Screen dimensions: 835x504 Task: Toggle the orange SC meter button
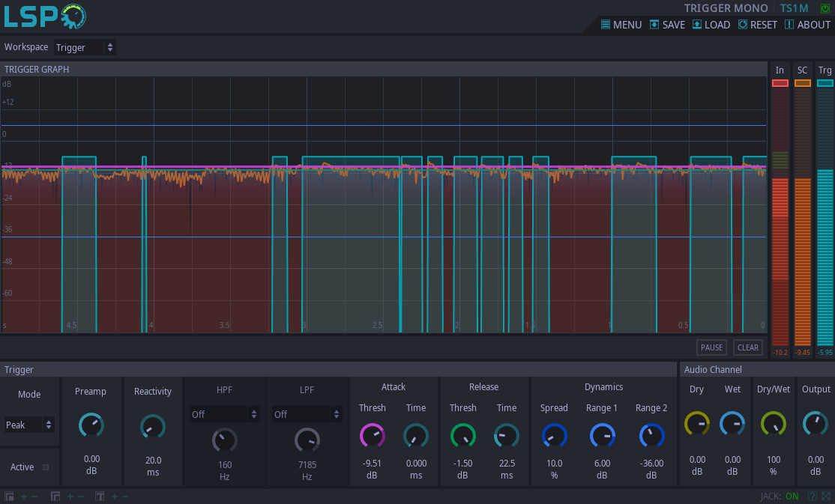[803, 83]
